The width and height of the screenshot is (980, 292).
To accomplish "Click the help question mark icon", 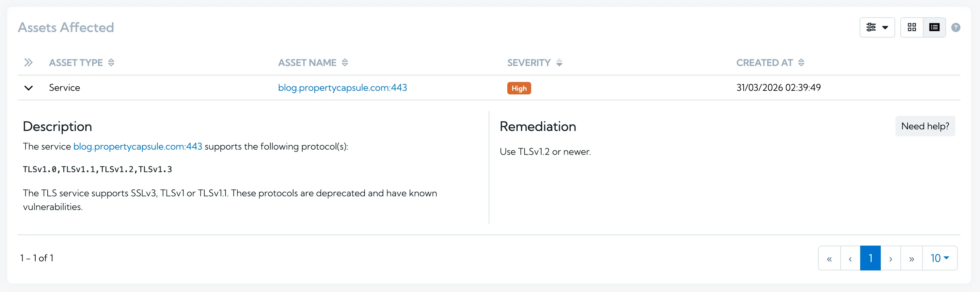I will point(956,27).
